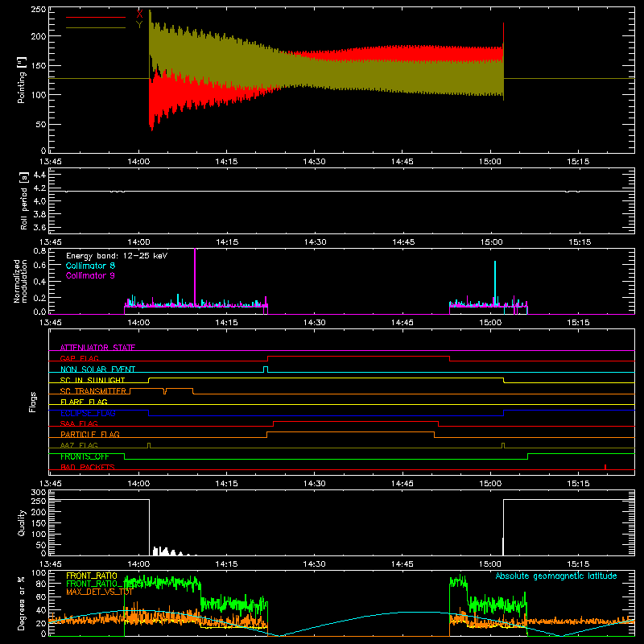
Task: Click the olive Y legend line
Action: tap(96, 28)
